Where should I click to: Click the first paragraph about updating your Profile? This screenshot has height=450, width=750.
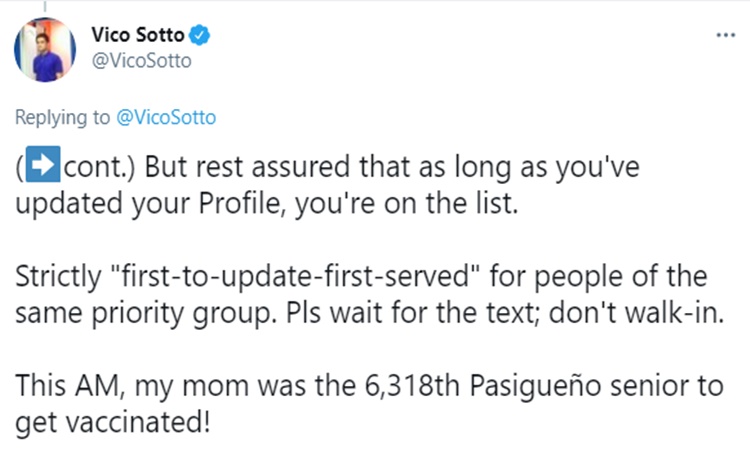coord(327,185)
